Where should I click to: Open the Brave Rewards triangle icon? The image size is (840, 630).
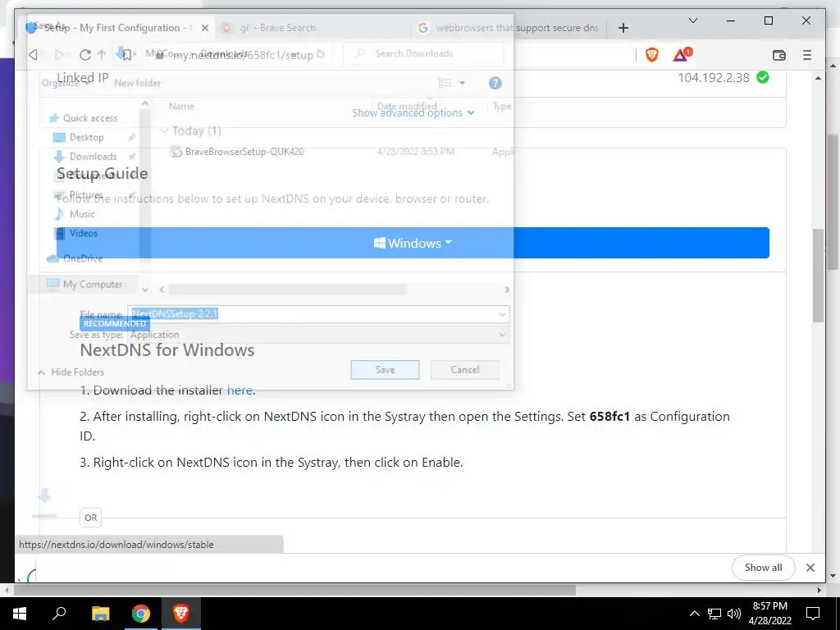tap(682, 55)
